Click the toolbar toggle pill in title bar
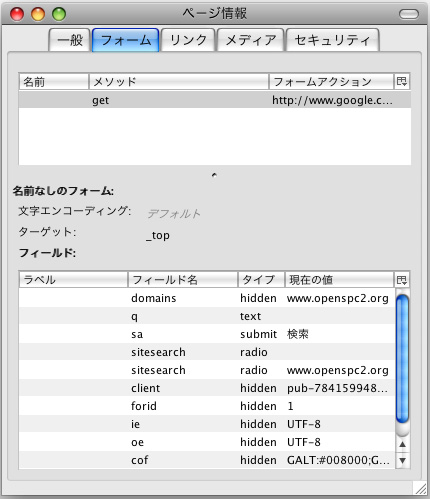Screen dimensions: 430x499 pos(409,14)
